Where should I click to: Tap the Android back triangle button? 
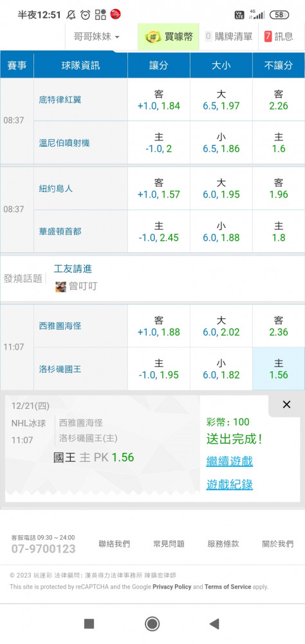[x=214, y=624]
